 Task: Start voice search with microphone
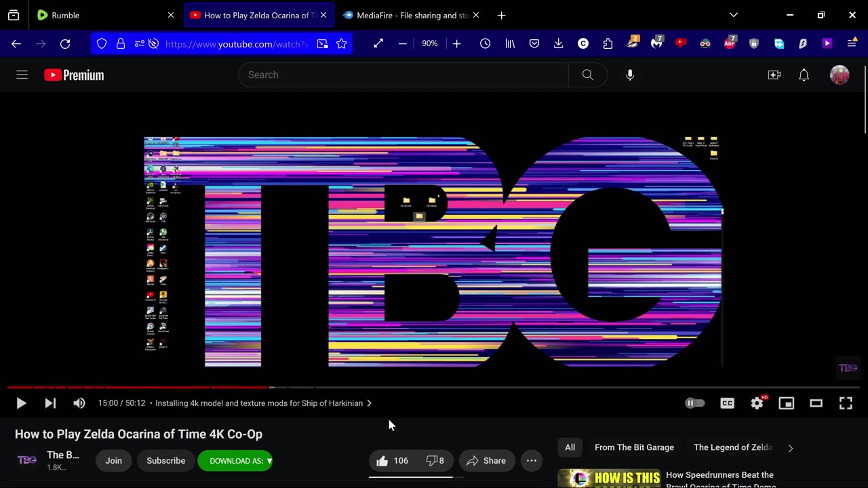(630, 75)
